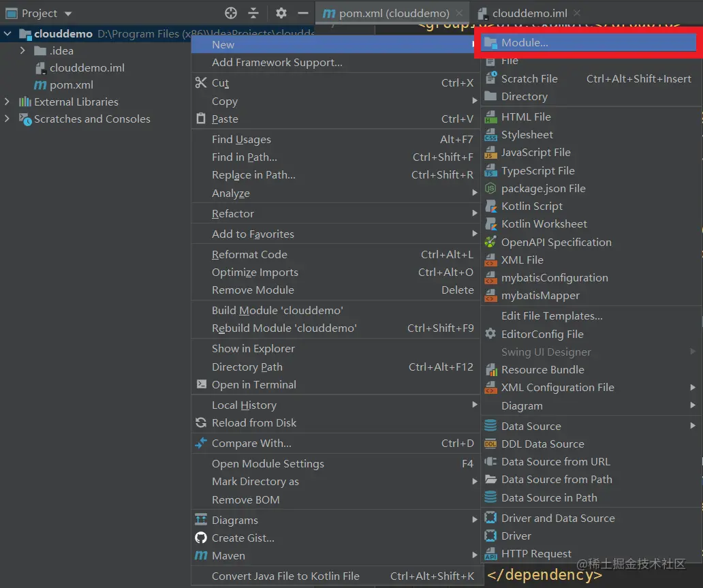Image resolution: width=703 pixels, height=588 pixels.
Task: Click the Kotlin Worksheet icon
Action: pyautogui.click(x=491, y=223)
